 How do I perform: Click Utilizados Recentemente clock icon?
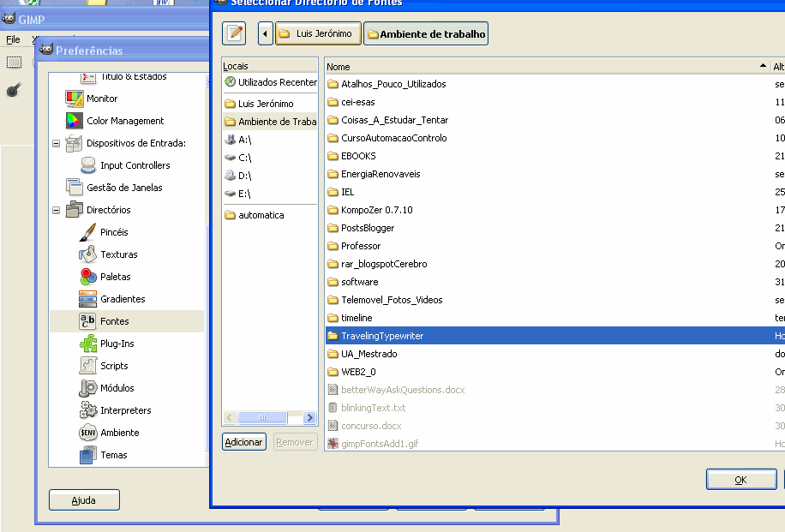coord(230,81)
